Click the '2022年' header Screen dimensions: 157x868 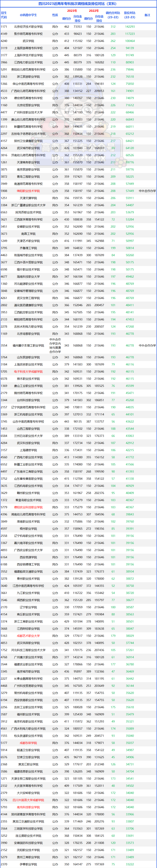94,11
